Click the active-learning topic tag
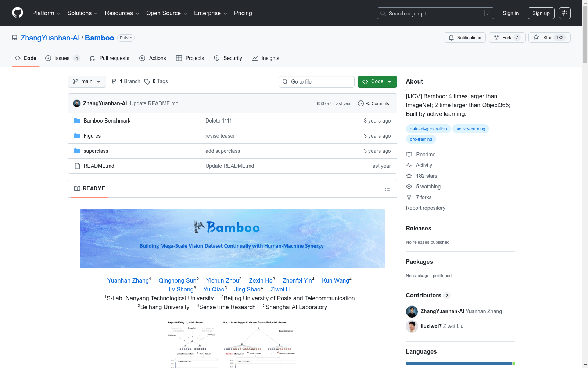588x368 pixels. click(471, 129)
